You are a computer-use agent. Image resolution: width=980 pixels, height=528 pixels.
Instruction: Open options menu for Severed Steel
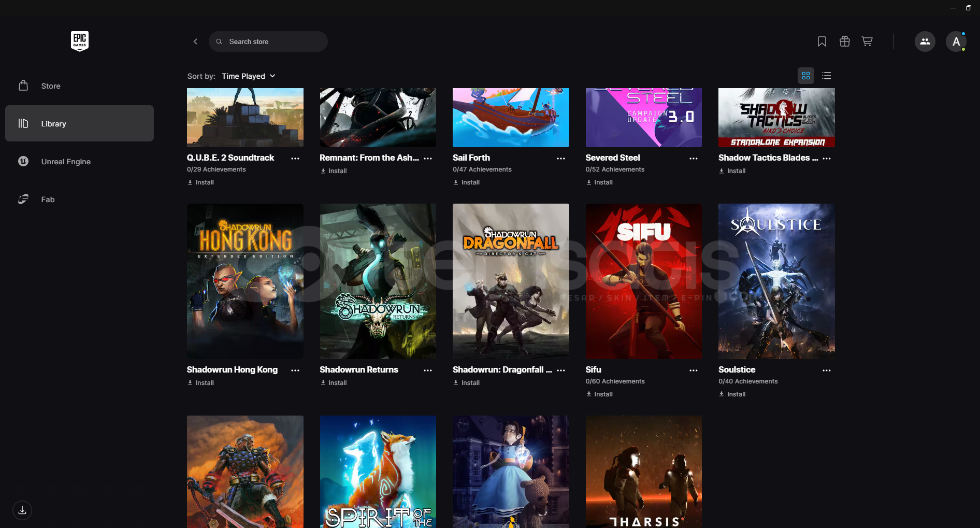click(694, 159)
